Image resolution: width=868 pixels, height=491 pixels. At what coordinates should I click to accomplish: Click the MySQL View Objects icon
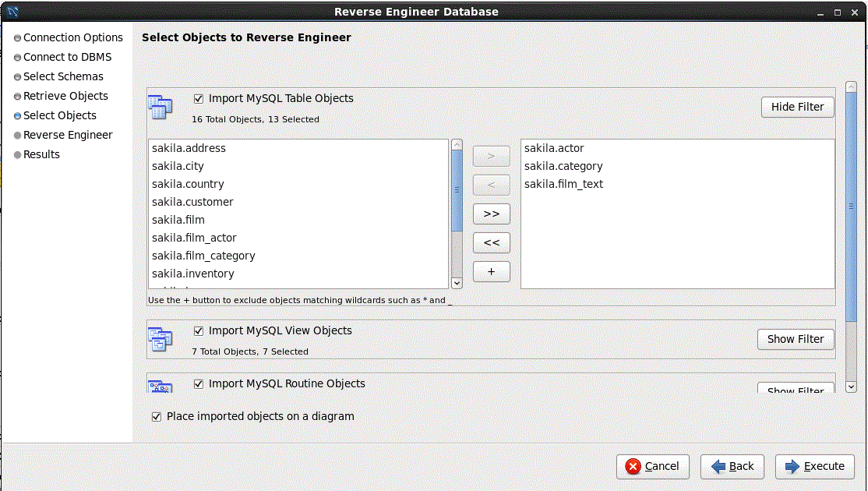[160, 339]
